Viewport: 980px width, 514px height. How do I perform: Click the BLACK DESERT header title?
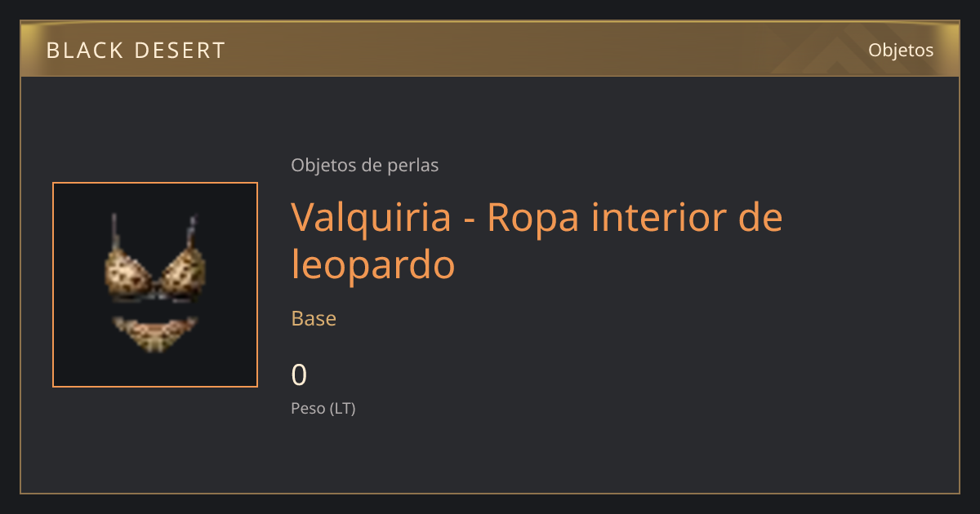click(x=136, y=51)
